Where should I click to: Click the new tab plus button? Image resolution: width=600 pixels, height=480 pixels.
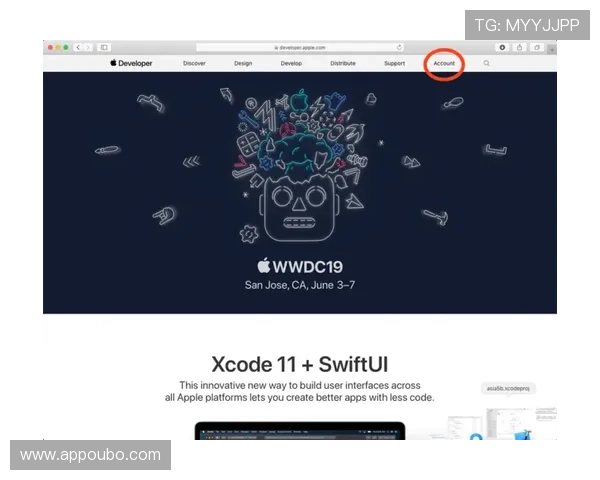(552, 48)
